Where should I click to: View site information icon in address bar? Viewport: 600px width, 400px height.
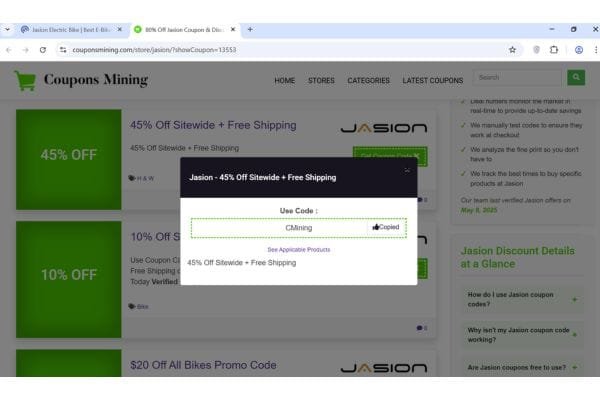(x=63, y=50)
